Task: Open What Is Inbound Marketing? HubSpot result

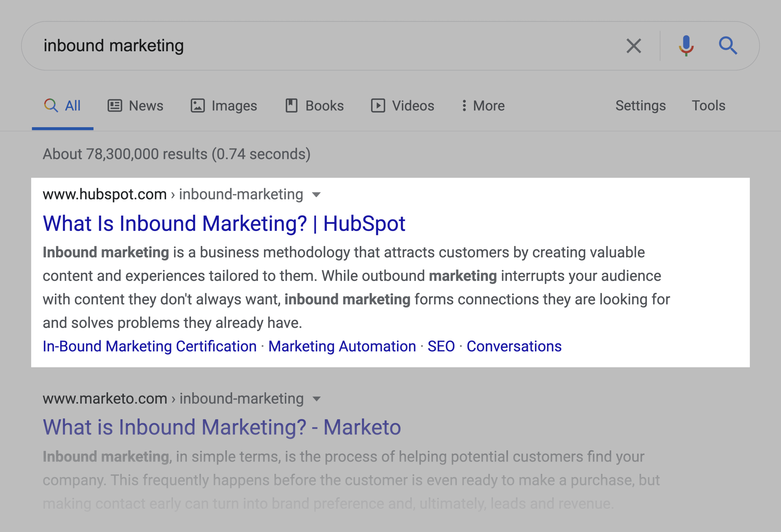Action: (224, 223)
